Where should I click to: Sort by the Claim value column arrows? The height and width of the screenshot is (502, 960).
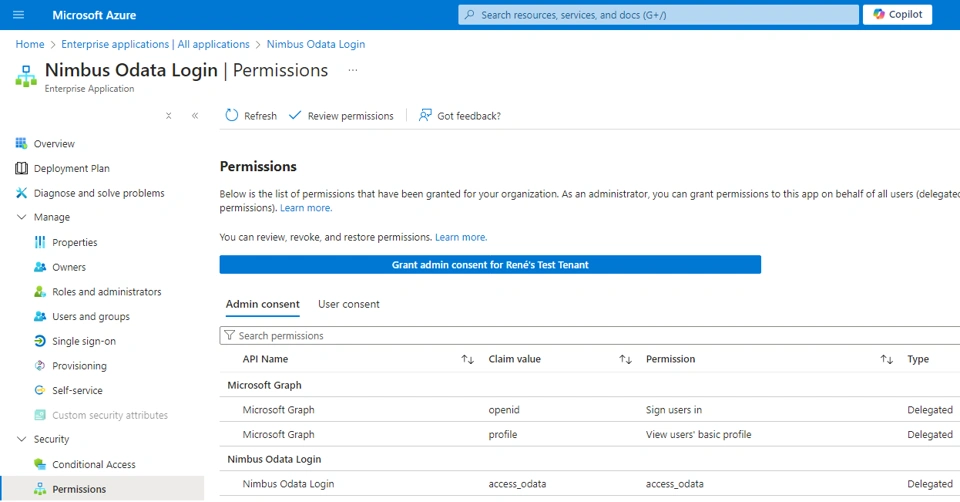[x=625, y=359]
